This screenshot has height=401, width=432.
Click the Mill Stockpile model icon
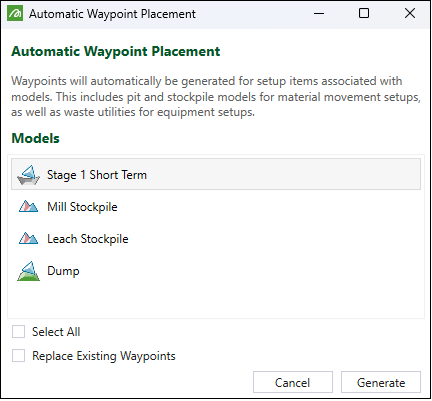(x=28, y=207)
